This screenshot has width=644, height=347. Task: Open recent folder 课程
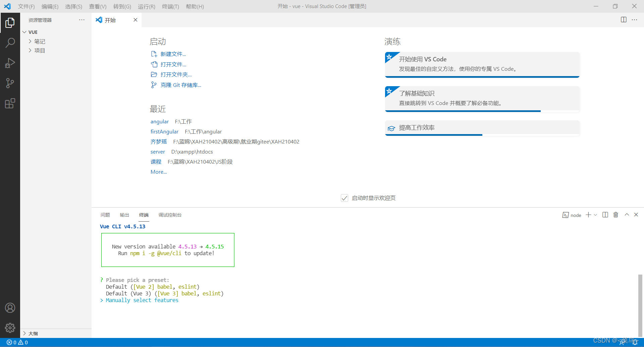[x=156, y=162]
